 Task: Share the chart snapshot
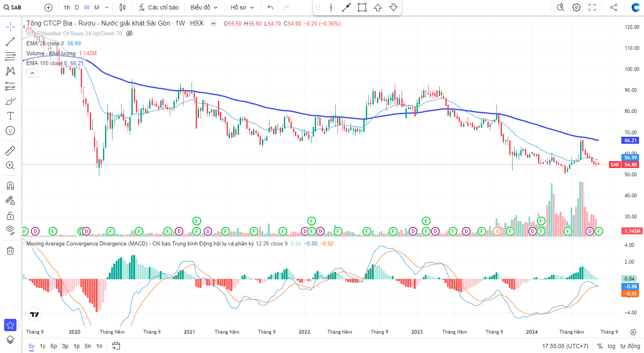pos(614,7)
